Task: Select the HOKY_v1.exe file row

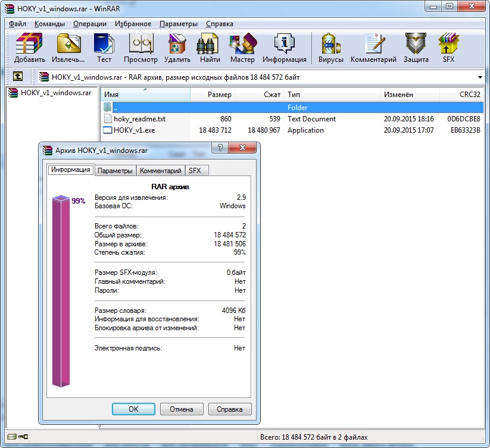Action: click(292, 130)
